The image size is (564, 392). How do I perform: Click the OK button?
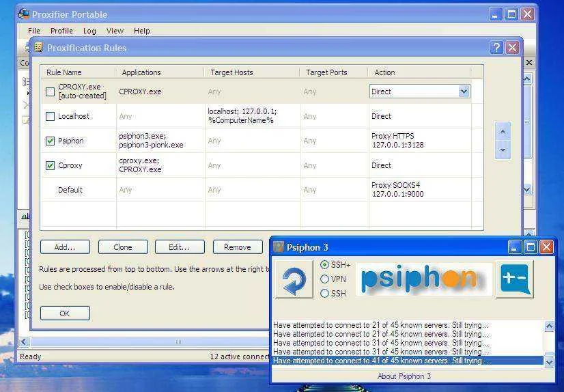tap(65, 313)
